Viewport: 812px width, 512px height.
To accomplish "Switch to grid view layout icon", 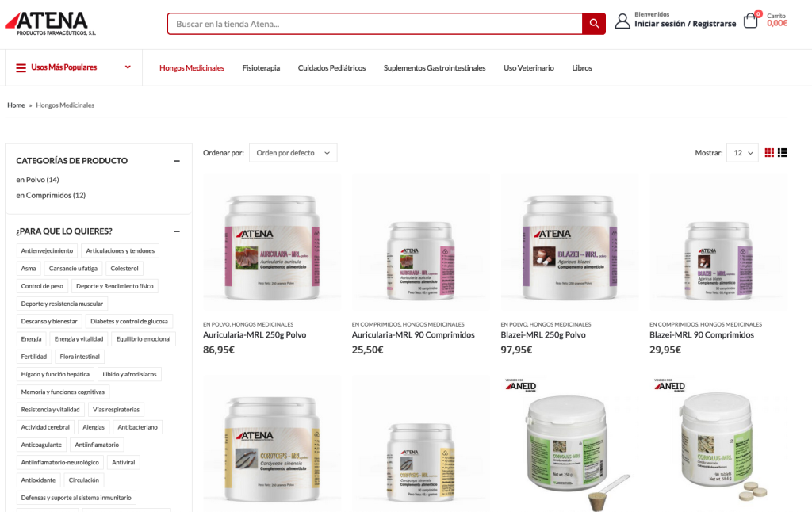I will [769, 153].
